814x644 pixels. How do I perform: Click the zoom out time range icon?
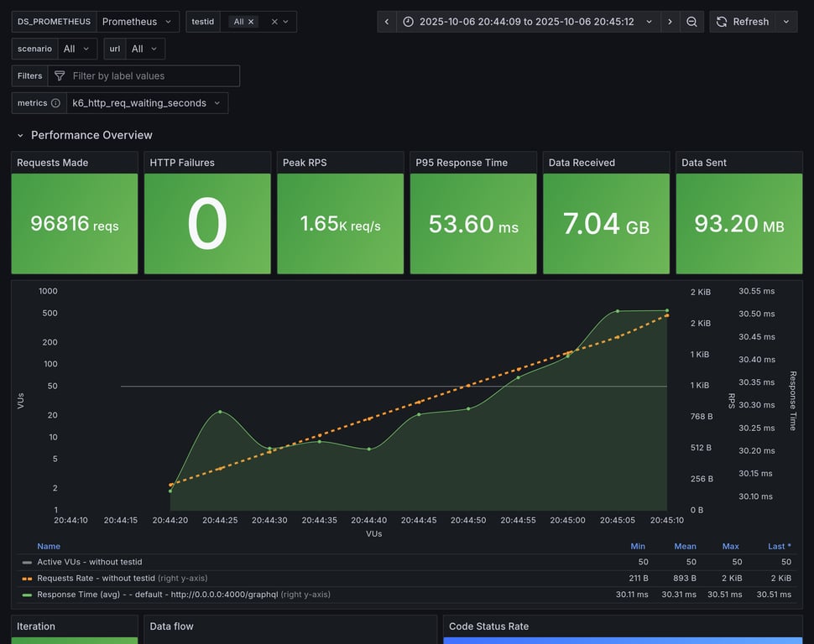[691, 22]
